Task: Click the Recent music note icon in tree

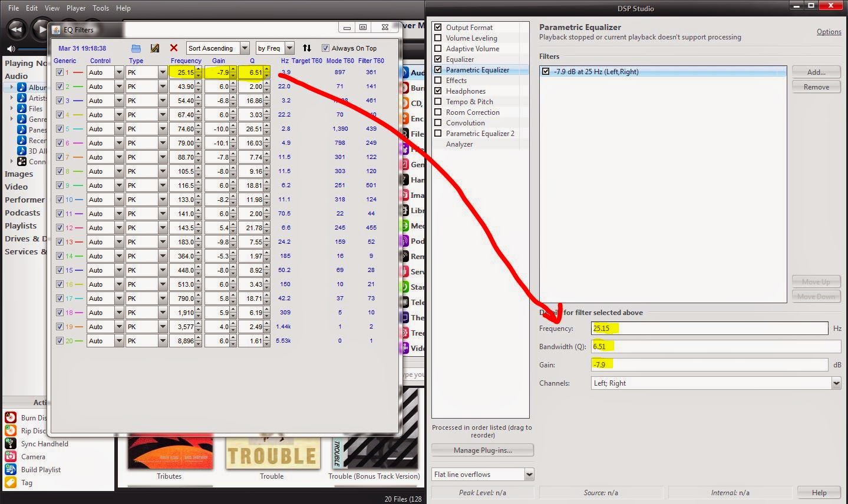Action: click(x=22, y=140)
